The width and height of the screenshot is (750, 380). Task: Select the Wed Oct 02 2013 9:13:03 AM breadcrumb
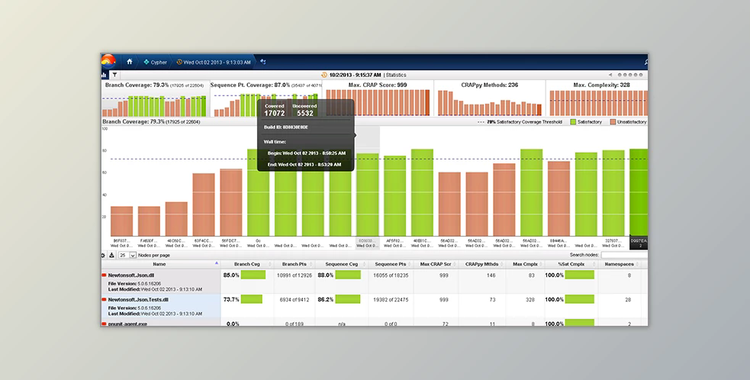(x=214, y=62)
